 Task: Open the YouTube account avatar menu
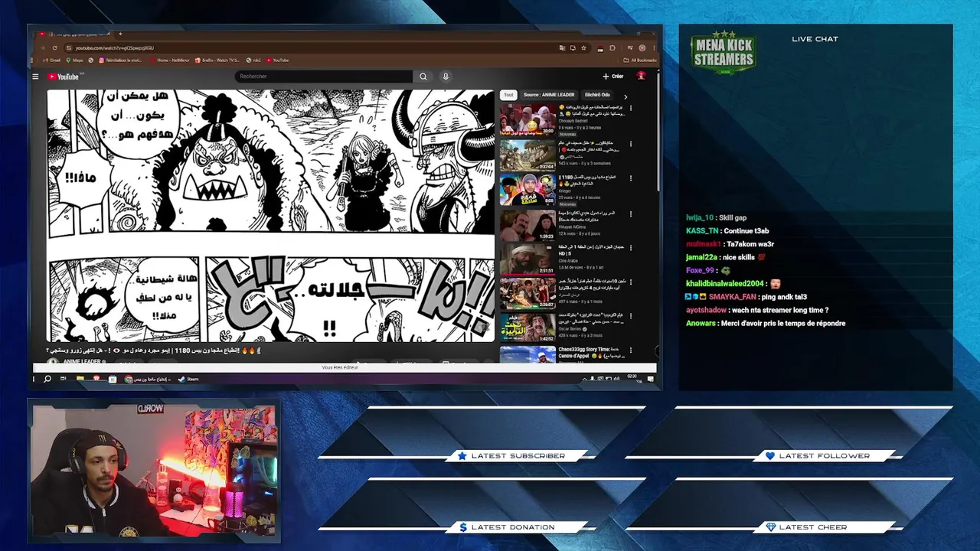coord(642,76)
